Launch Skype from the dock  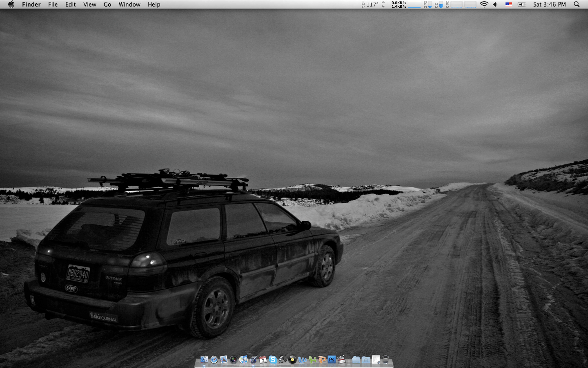273,359
